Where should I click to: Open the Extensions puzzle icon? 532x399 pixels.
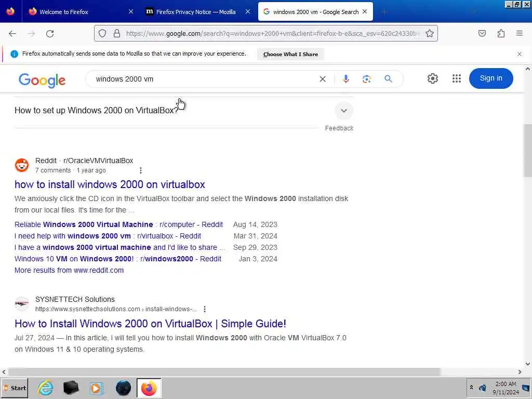click(x=501, y=33)
